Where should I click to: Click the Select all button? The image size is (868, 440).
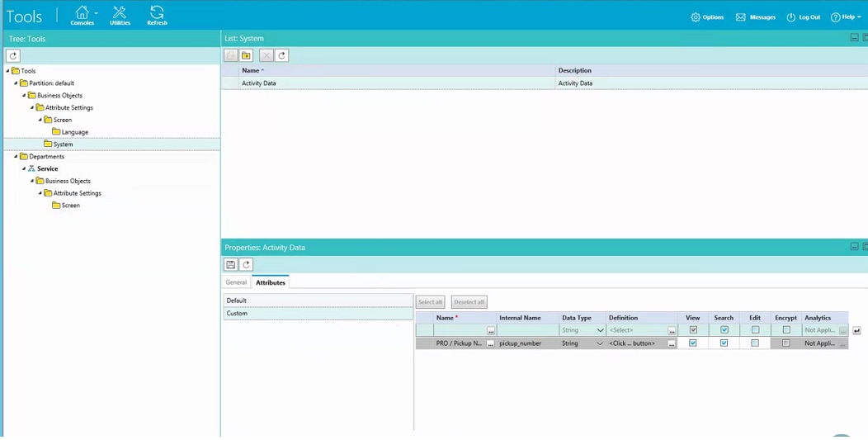430,302
